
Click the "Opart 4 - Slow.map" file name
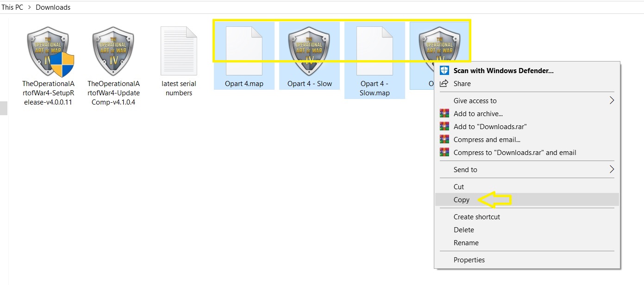(x=375, y=88)
